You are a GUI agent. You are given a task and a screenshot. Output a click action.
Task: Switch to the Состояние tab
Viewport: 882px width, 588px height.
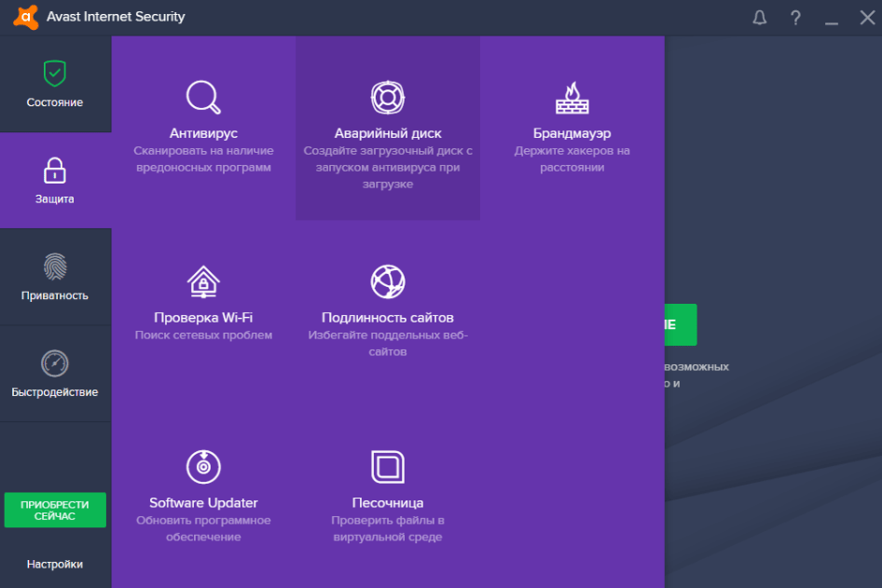pyautogui.click(x=55, y=85)
